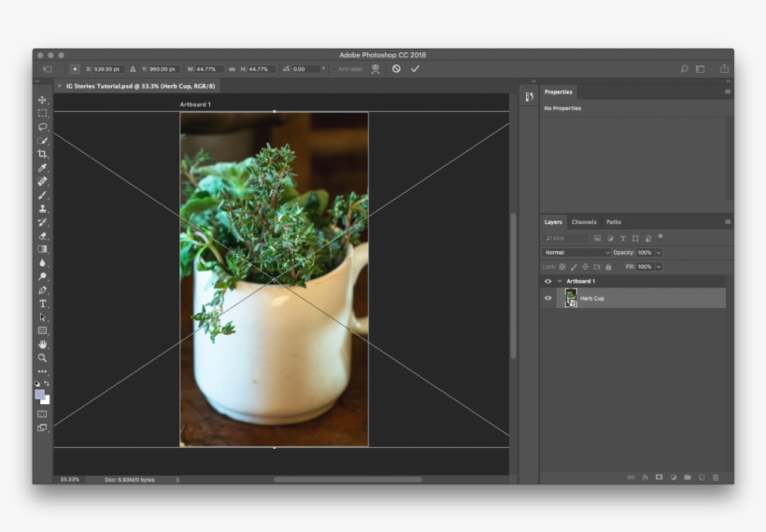Pick the Lasso tool

42,127
